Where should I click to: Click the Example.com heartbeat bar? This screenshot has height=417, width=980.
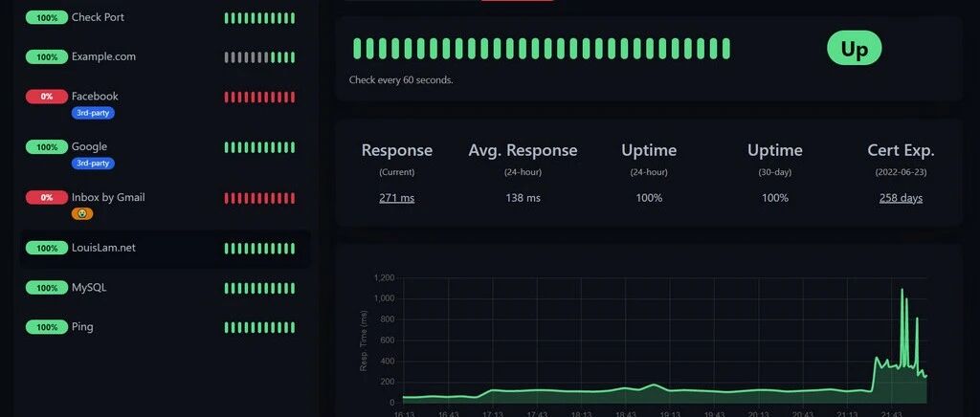[x=259, y=57]
